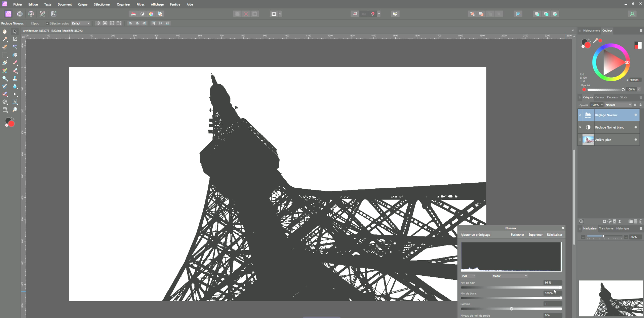
Task: Choose the Text frame tool
Action: click(15, 102)
